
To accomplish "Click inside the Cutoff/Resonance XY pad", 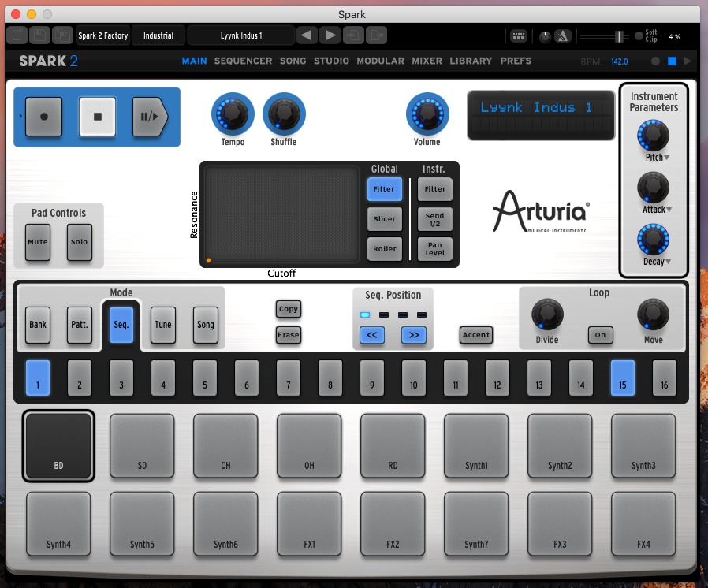I will (x=281, y=214).
